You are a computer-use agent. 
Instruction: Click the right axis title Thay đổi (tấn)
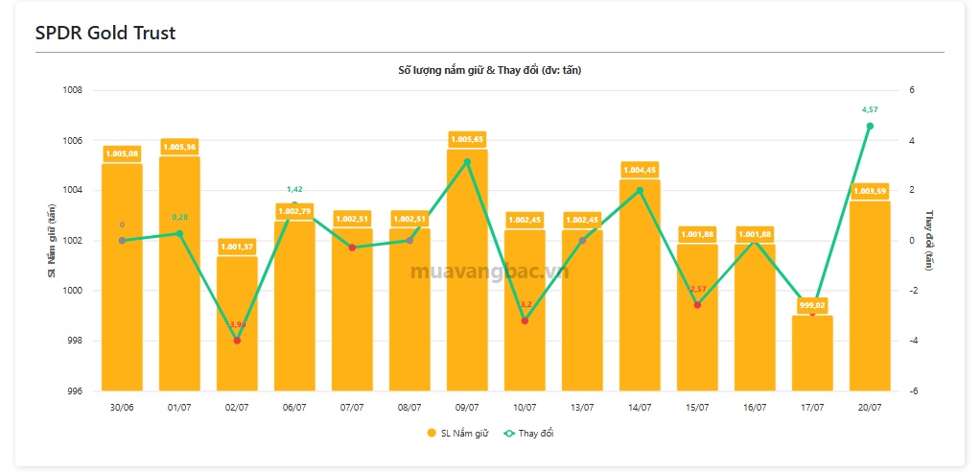coord(928,240)
